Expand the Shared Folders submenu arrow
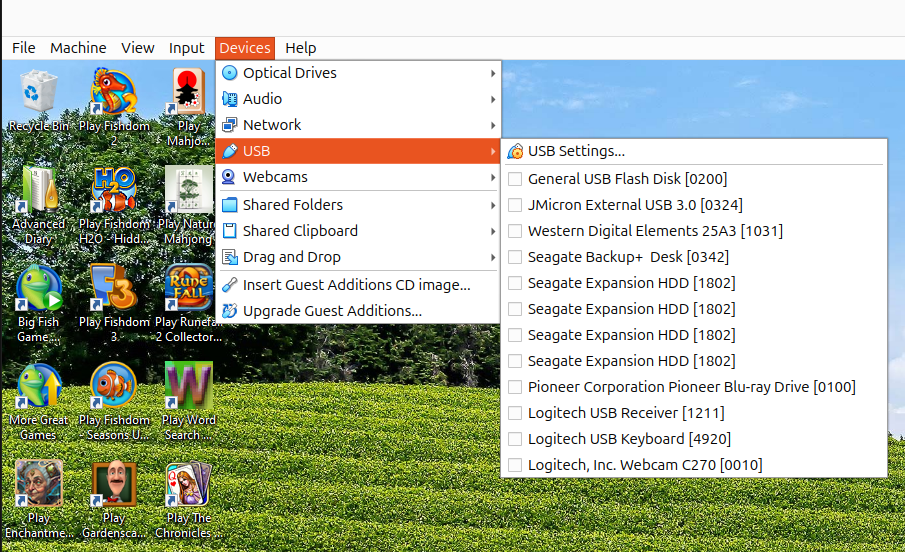This screenshot has height=552, width=905. [x=493, y=206]
